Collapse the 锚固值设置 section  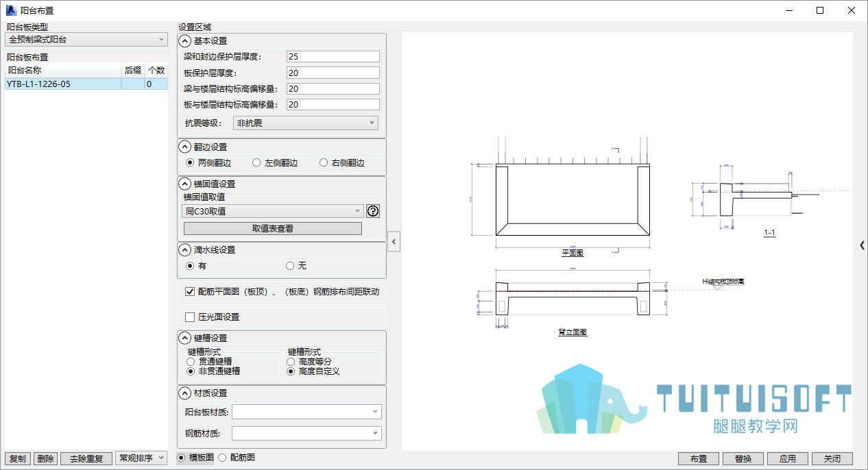tap(185, 184)
